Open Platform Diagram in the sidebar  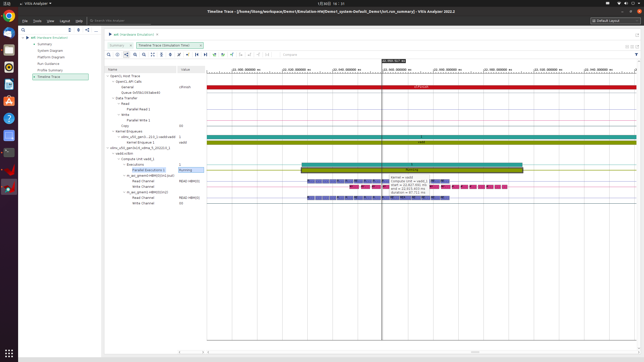tap(51, 57)
